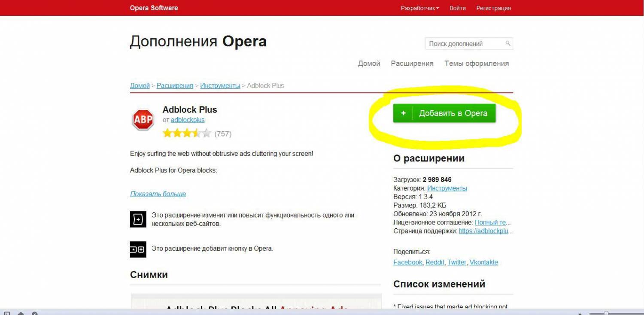This screenshot has width=644, height=315.
Task: Share the extension on Vkontakte
Action: tap(483, 262)
